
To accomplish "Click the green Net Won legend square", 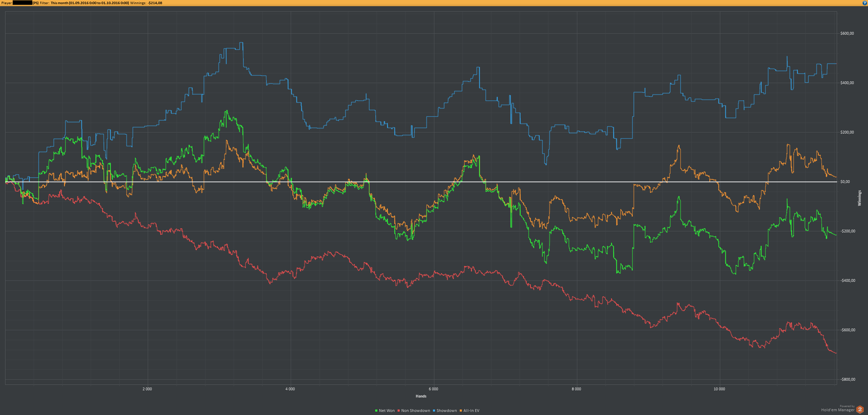I will pyautogui.click(x=376, y=411).
